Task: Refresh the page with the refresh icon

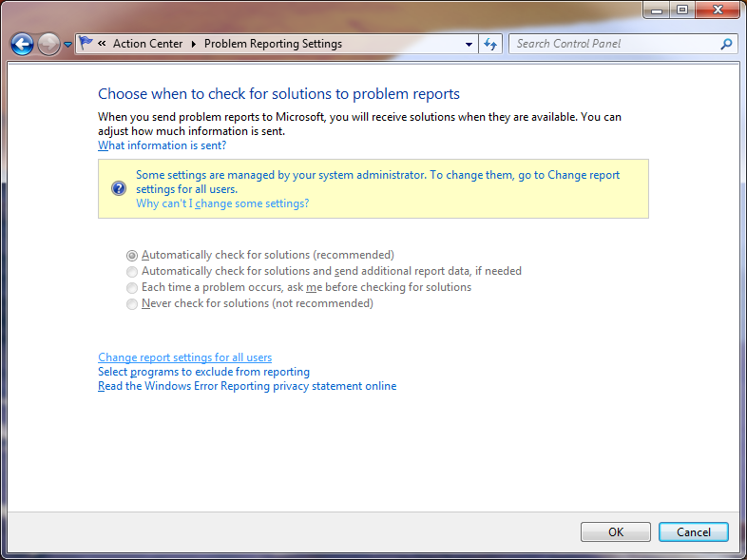Action: click(x=490, y=45)
